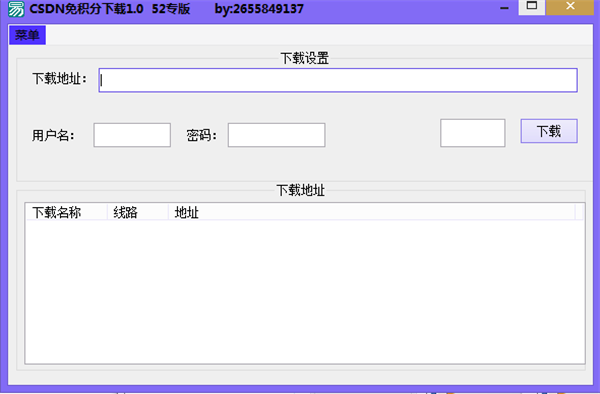Click the empty input box beside 下载 button
Screen dimensions: 600x394
(473, 133)
